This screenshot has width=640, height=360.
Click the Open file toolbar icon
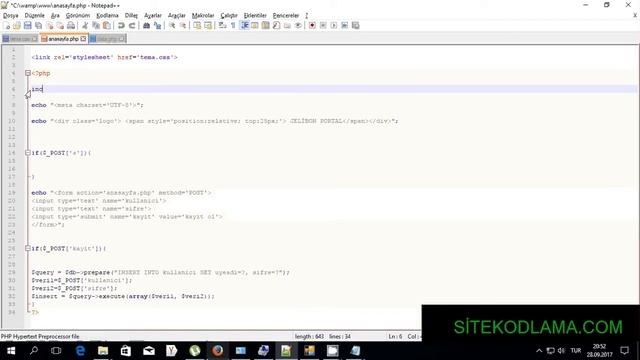[x=17, y=26]
